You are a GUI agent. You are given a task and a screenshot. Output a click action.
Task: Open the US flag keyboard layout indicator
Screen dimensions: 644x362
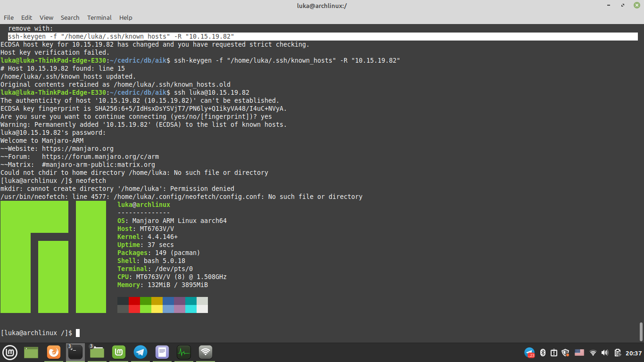[579, 353]
